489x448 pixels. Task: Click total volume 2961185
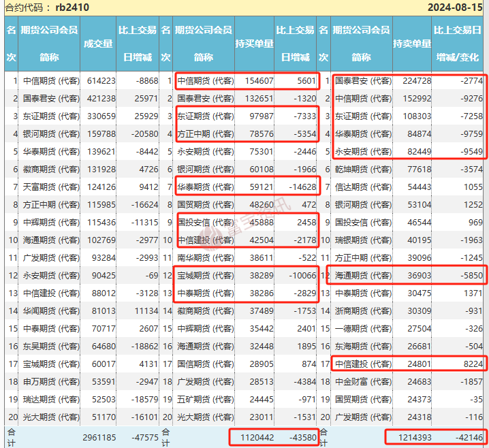99,438
